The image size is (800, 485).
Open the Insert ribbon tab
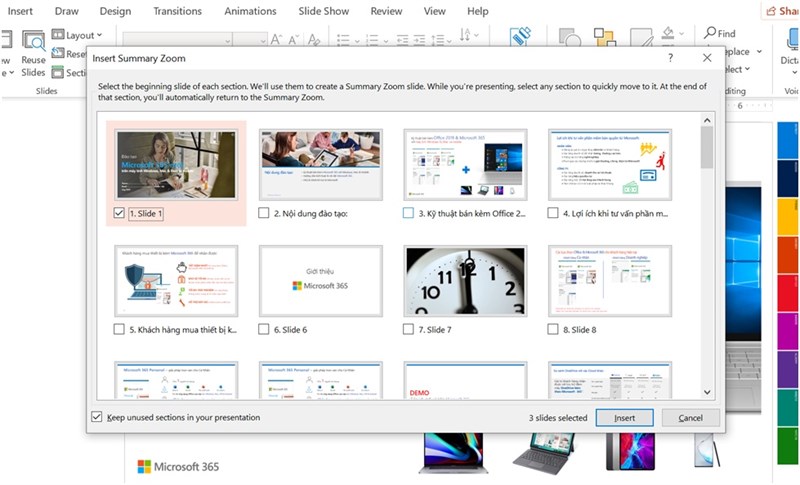click(x=20, y=11)
